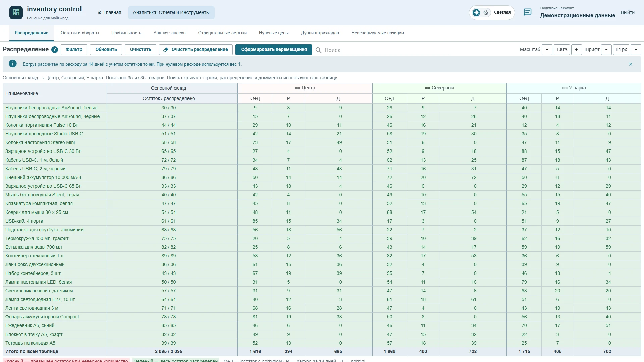This screenshot has height=362, width=644.
Task: Open the Распределение help question icon
Action: point(55,50)
